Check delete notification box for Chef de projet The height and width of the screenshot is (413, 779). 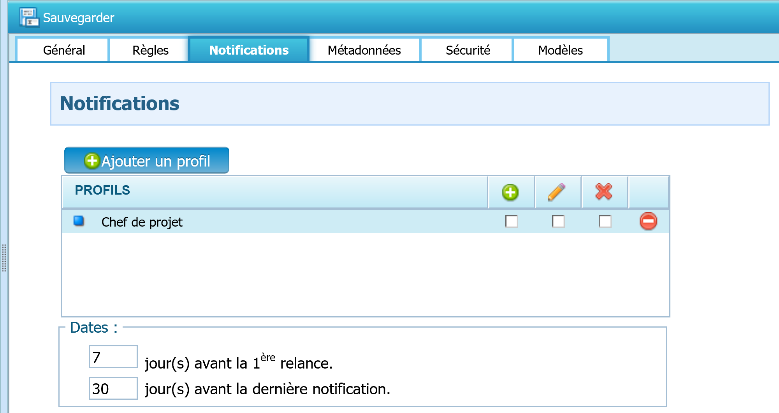[605, 222]
